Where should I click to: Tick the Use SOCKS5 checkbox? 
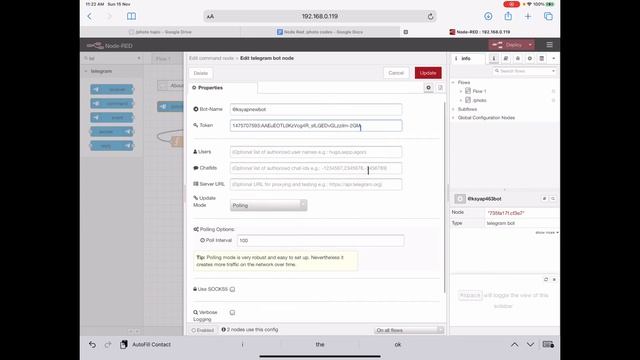click(232, 289)
